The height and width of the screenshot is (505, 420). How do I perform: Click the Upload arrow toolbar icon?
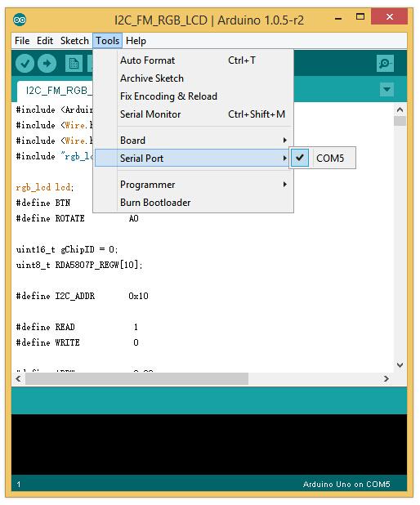pyautogui.click(x=47, y=63)
